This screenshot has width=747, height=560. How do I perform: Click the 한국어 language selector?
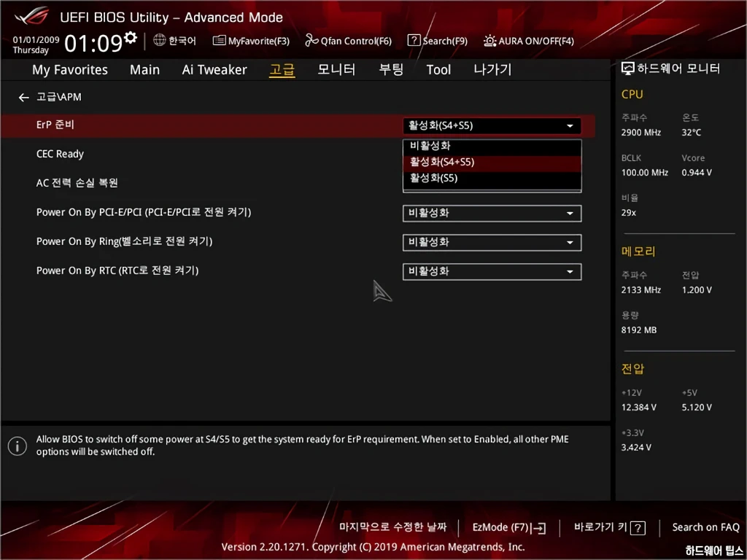point(174,41)
